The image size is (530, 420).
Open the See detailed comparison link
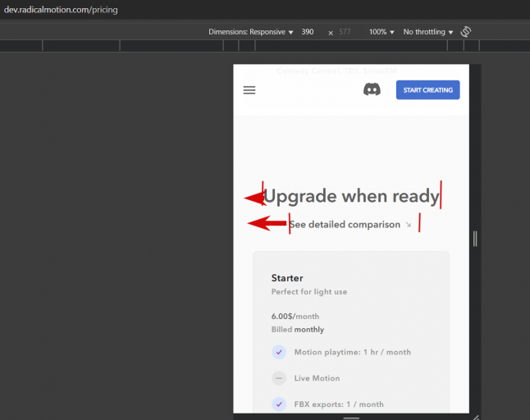[x=350, y=225]
